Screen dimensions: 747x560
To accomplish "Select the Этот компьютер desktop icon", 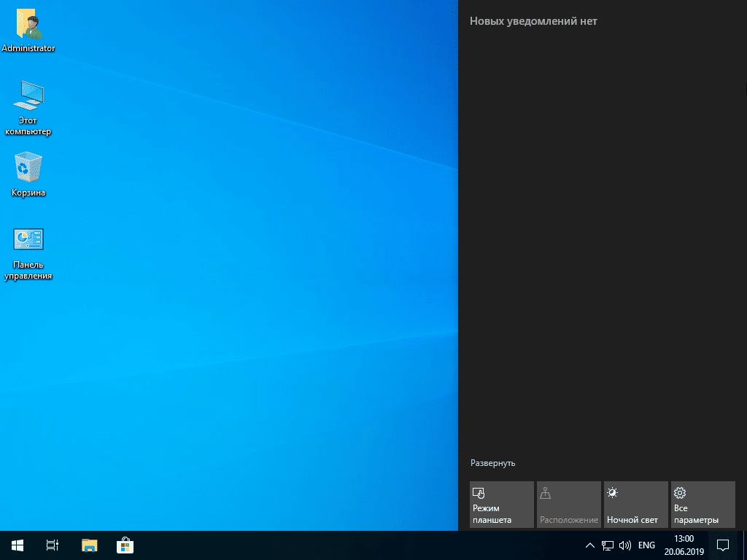I will tap(28, 108).
